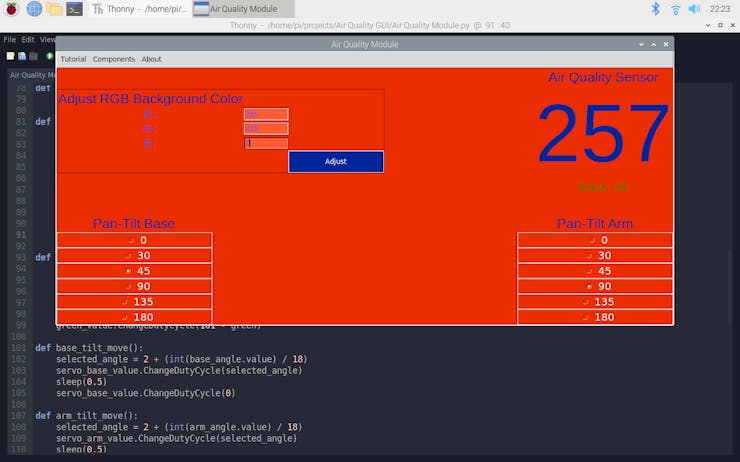Open the About menu
Screen dimensions: 740x462
click(151, 59)
